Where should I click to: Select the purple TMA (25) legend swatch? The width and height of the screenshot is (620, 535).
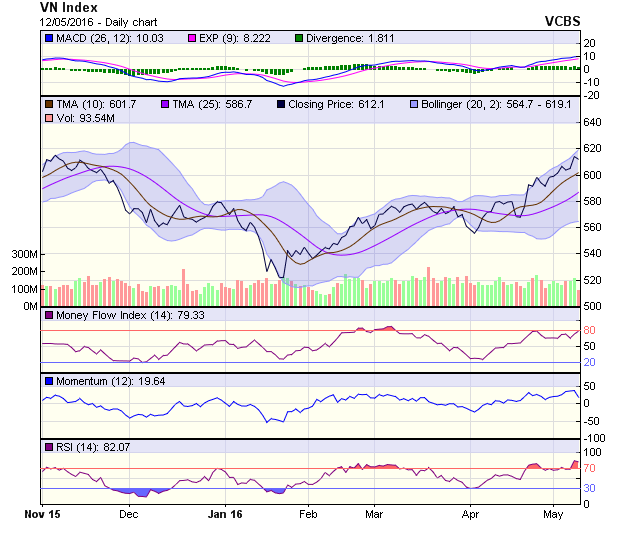coord(165,104)
